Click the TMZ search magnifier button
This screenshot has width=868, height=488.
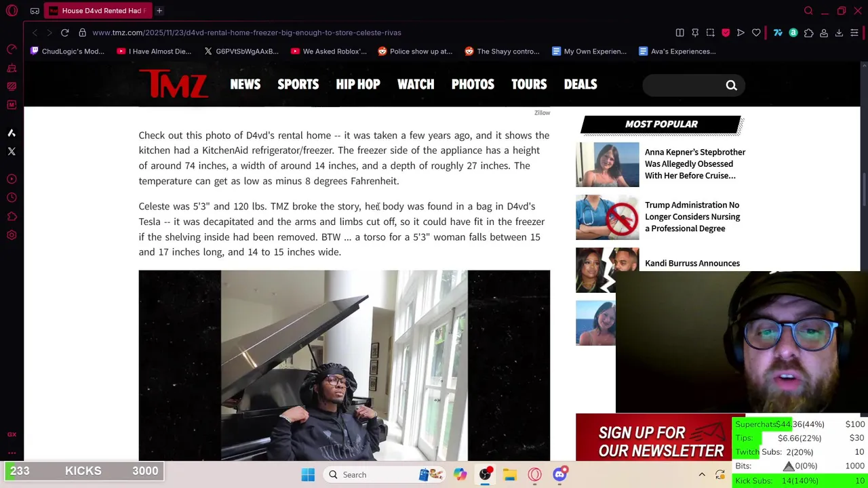(731, 85)
